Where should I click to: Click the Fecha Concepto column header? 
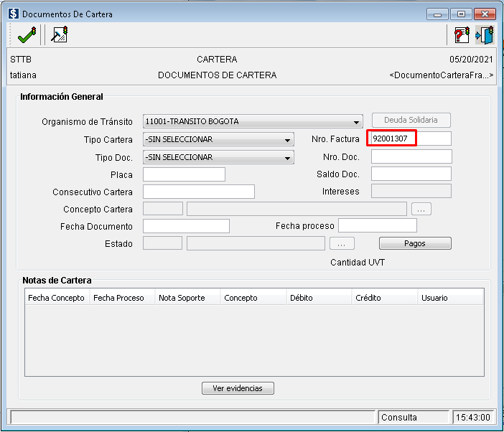pos(56,298)
